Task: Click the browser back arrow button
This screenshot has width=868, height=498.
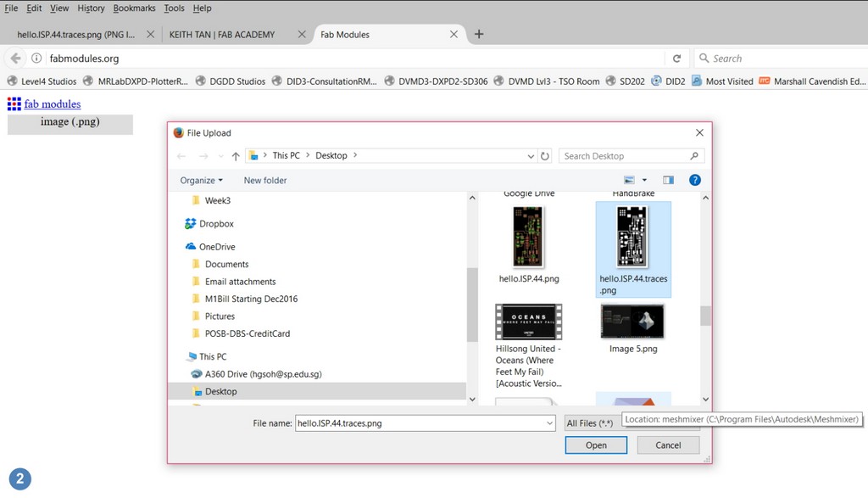Action: click(15, 59)
